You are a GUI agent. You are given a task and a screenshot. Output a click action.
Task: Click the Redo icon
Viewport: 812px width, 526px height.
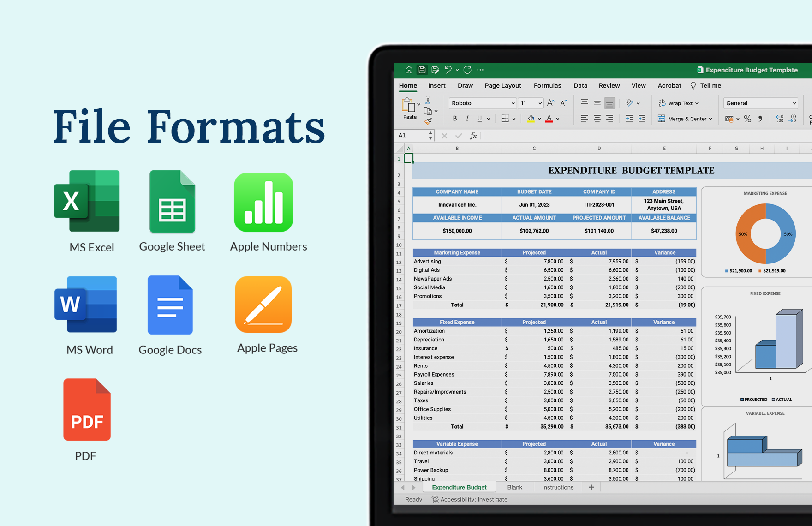tap(467, 70)
